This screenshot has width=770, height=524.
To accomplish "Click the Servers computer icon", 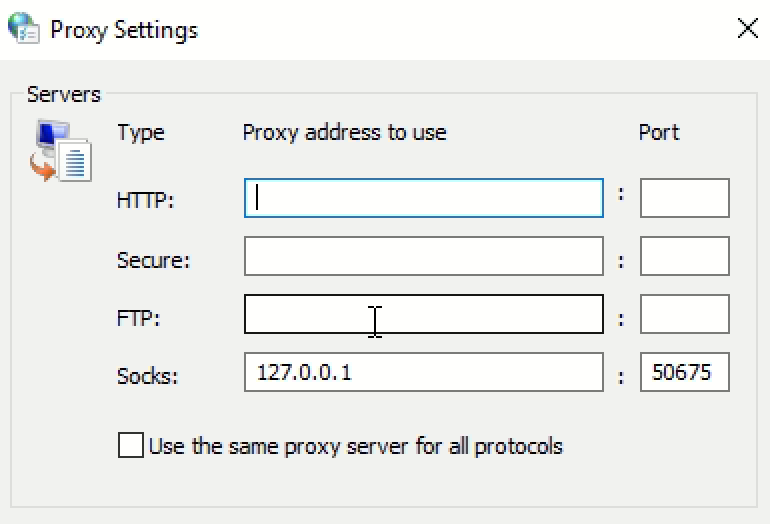I will pyautogui.click(x=60, y=151).
